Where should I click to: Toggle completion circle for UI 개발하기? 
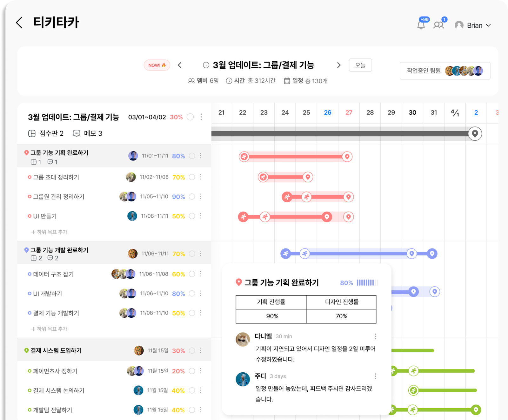click(x=192, y=294)
